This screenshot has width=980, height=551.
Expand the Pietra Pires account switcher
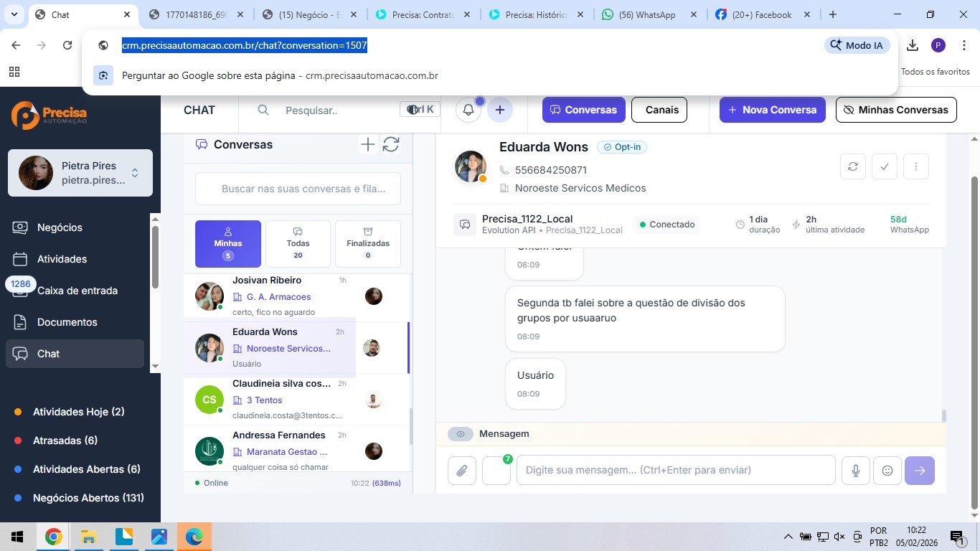(x=134, y=173)
